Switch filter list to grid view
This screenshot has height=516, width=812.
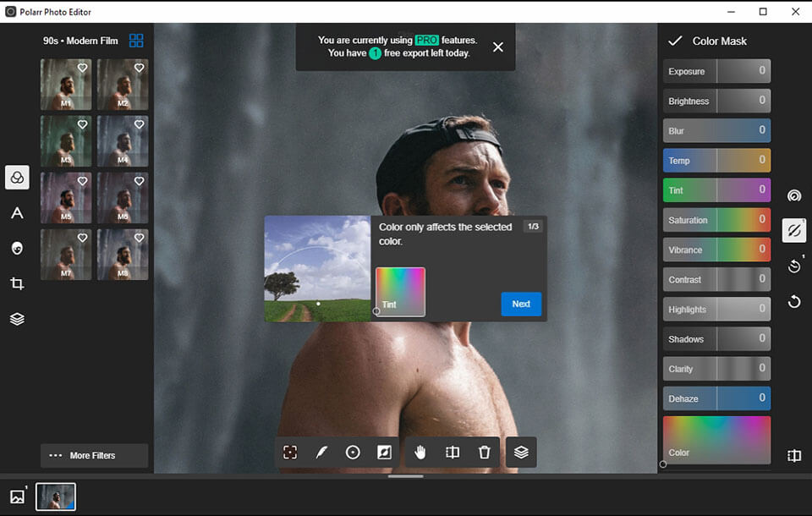[136, 41]
